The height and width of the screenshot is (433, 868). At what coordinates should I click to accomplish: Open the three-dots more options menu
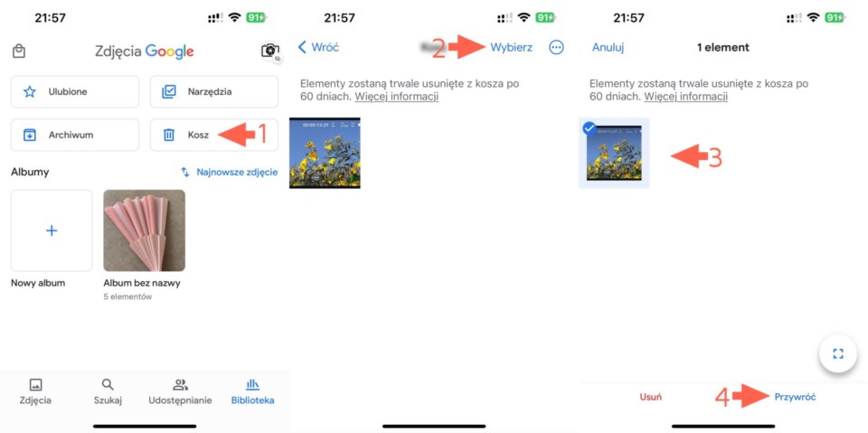(x=556, y=48)
